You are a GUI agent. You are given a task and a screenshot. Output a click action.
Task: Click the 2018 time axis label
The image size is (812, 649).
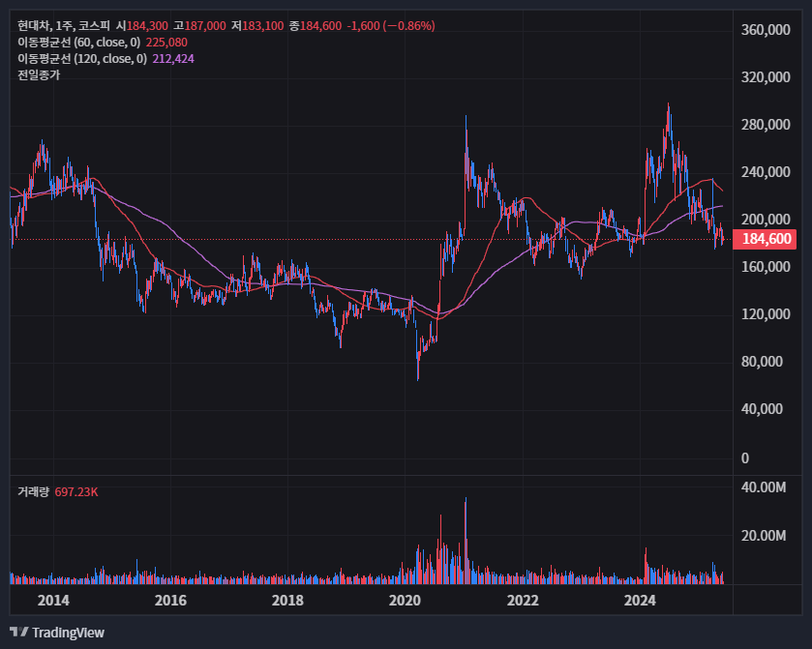pos(287,601)
